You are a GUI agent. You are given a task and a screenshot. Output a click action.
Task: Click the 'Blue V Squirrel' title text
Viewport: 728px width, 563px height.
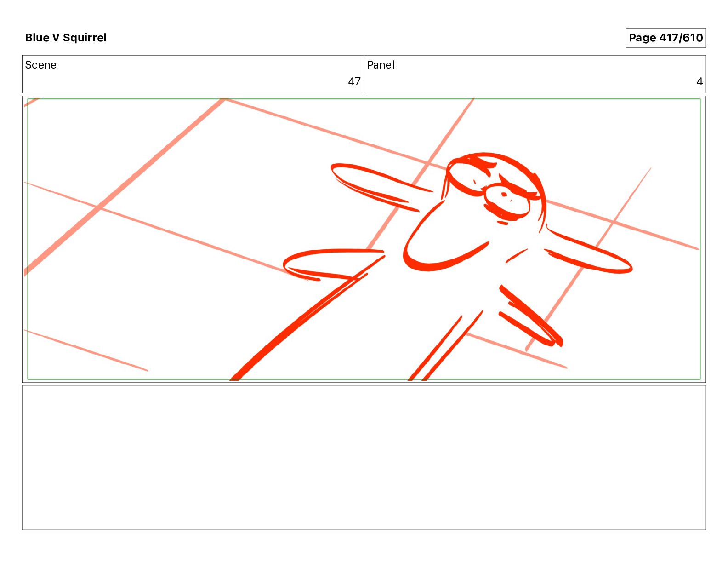pyautogui.click(x=66, y=38)
